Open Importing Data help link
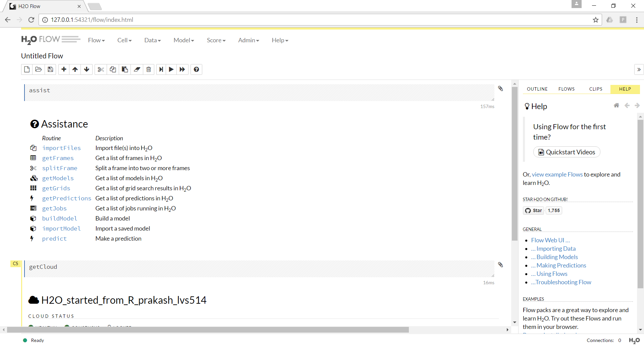Viewport: 644px width, 345px height. click(553, 249)
